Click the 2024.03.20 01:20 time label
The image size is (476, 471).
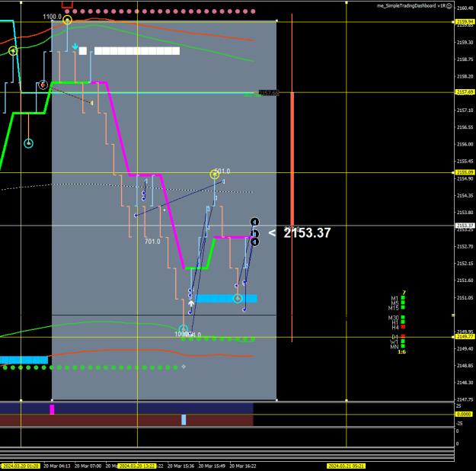pyautogui.click(x=21, y=466)
